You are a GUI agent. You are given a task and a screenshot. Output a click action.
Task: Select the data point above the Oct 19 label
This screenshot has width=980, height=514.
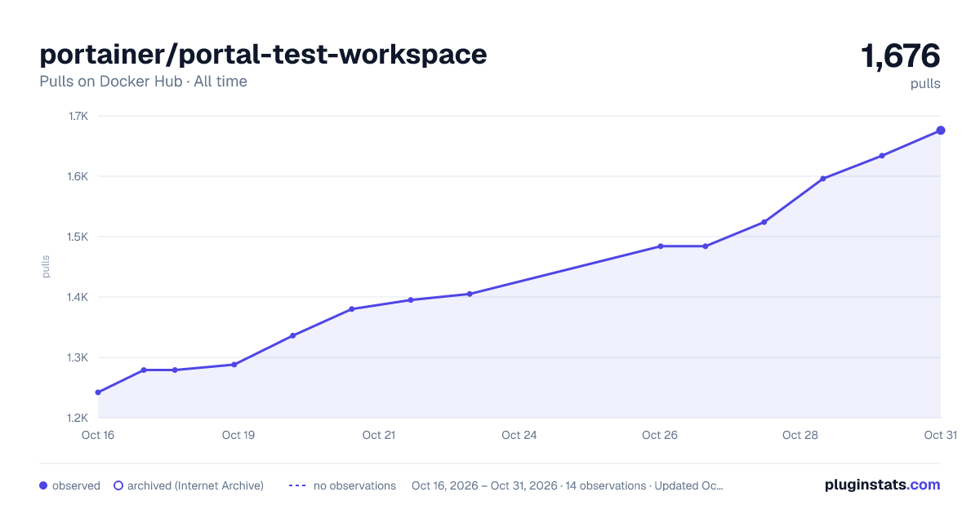coord(234,365)
